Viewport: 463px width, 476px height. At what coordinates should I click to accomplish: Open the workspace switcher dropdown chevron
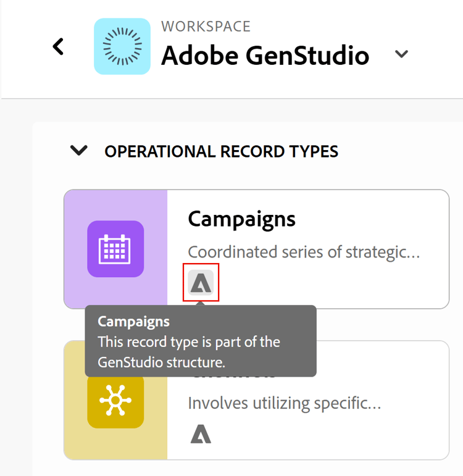401,54
